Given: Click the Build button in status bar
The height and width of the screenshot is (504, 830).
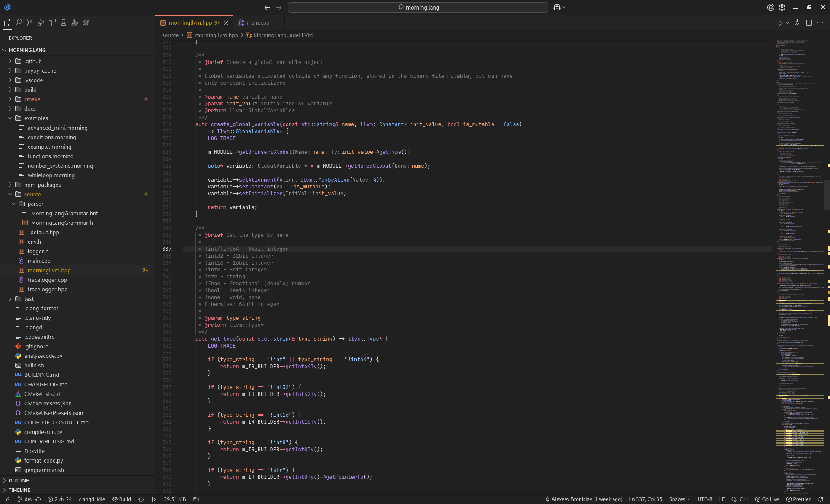Looking at the screenshot, I should pos(121,499).
